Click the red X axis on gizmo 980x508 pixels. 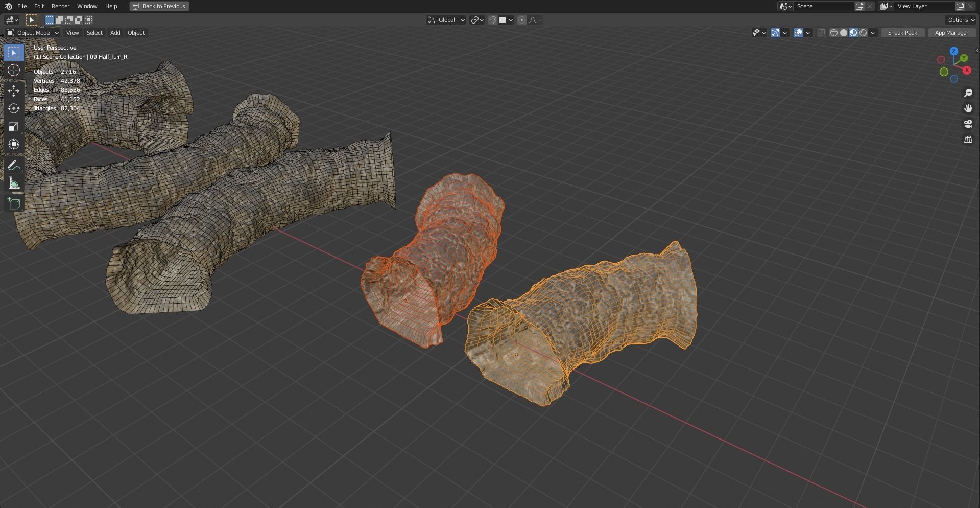pos(967,71)
